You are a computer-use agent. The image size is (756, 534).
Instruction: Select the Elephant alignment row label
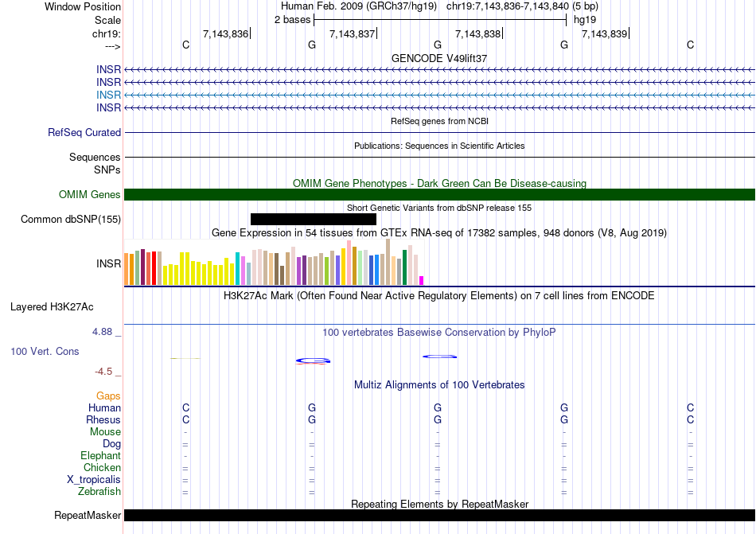tap(101, 455)
